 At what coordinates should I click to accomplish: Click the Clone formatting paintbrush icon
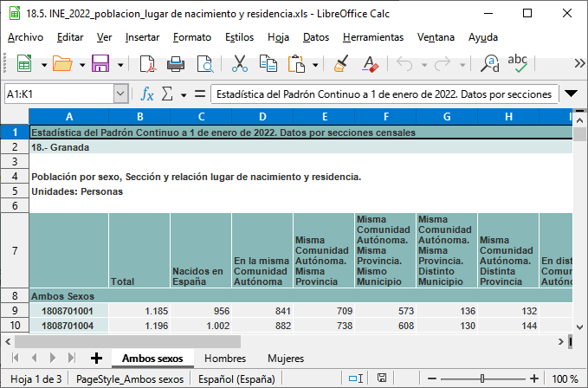tap(341, 64)
